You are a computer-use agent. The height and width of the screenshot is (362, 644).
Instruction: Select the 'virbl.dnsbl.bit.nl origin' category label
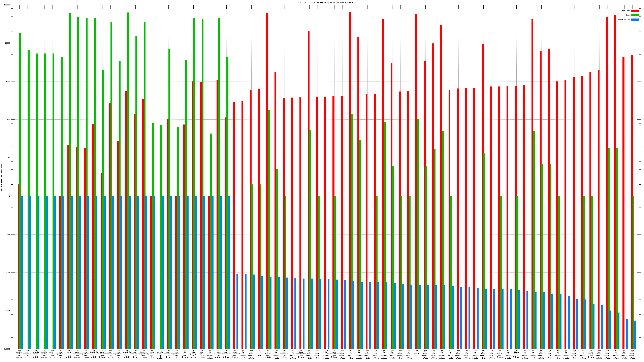tap(160, 355)
